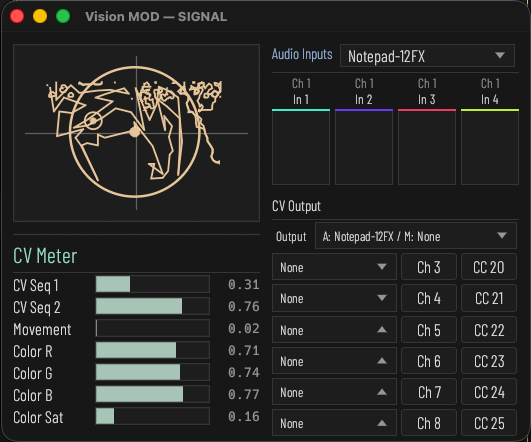This screenshot has height=442, width=531.
Task: Open the CV Output device dropdown
Action: [x=416, y=236]
